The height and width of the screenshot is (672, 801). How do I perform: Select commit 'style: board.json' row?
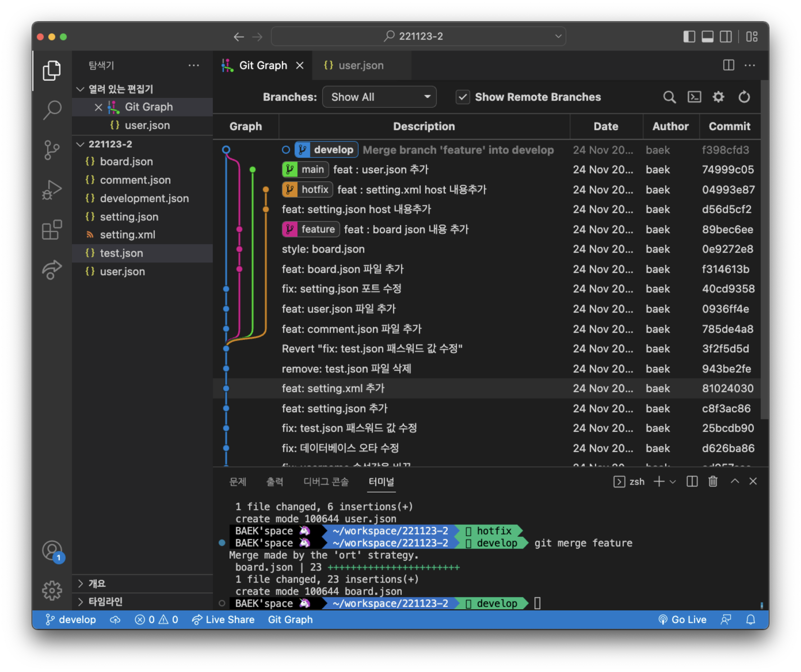[x=323, y=249]
